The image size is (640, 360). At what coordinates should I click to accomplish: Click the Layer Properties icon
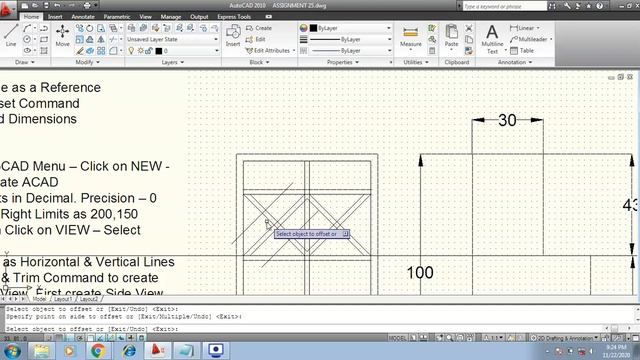click(x=131, y=28)
